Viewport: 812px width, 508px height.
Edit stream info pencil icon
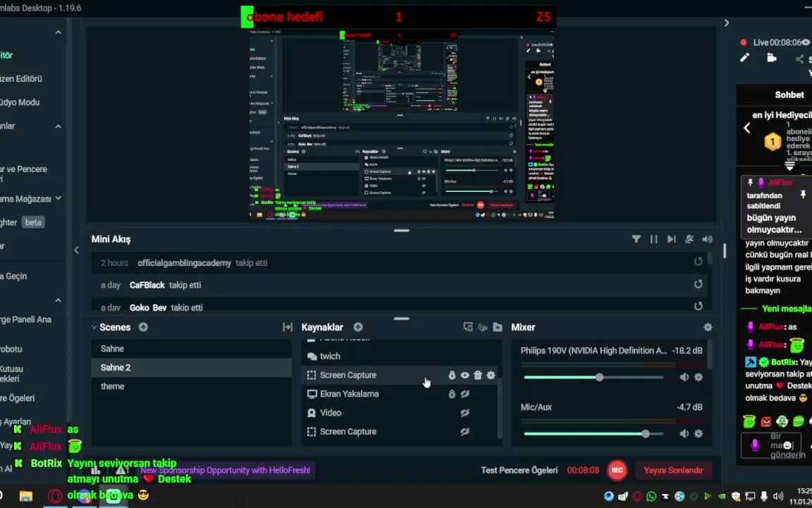point(744,58)
